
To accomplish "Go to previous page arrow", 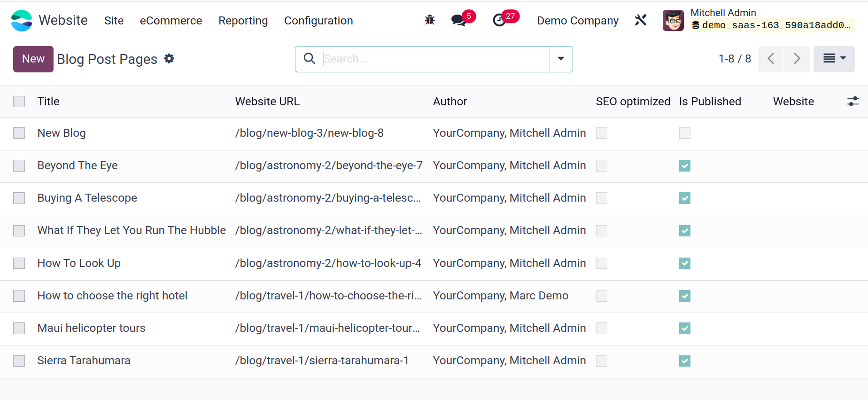I will [771, 59].
